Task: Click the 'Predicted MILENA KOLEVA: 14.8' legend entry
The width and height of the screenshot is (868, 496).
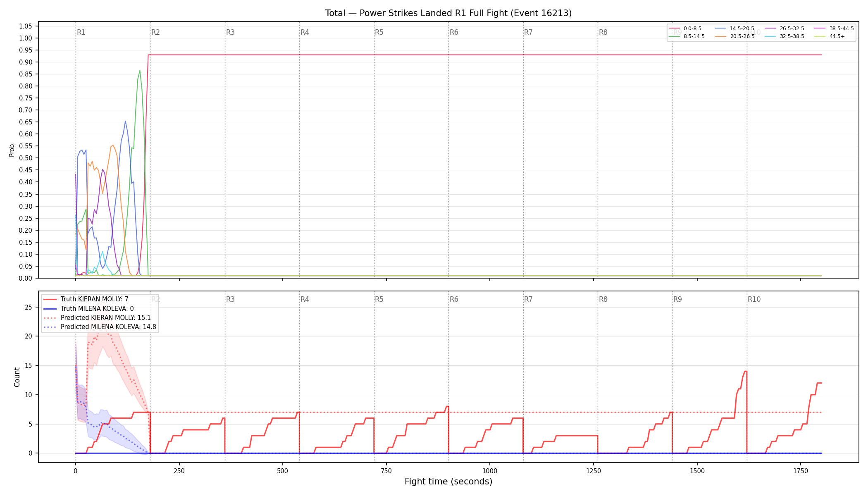Action: pos(108,327)
